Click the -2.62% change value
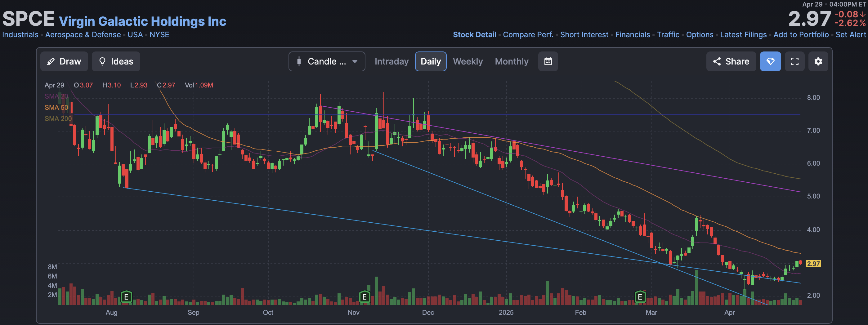This screenshot has height=325, width=868. tap(850, 23)
